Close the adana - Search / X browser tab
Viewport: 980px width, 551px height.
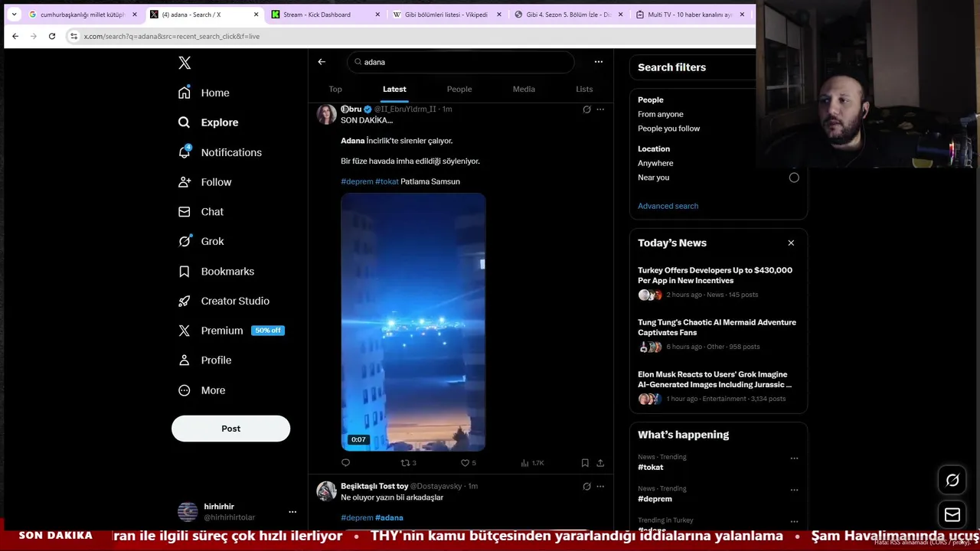coord(256,15)
